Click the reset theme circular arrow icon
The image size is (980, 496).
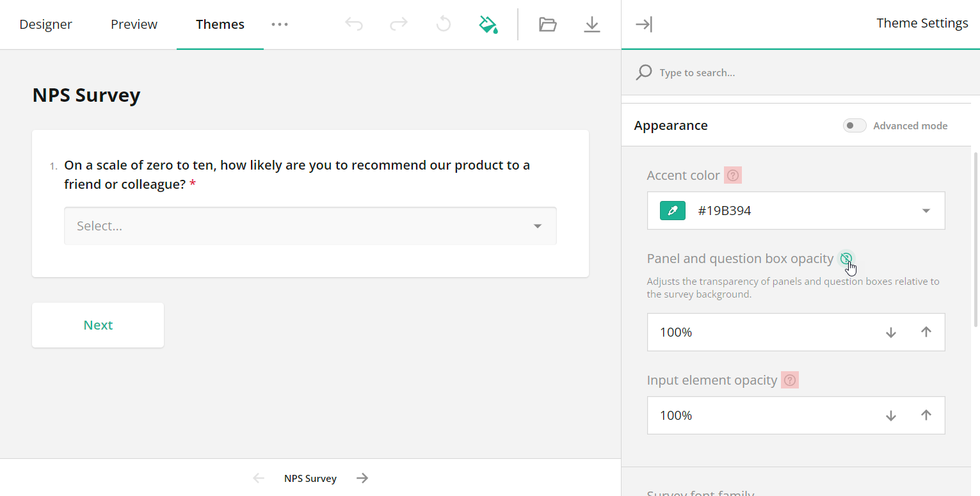click(443, 24)
